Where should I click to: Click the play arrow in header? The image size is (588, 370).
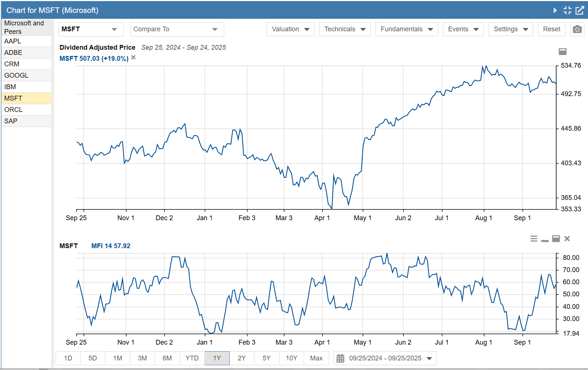pyautogui.click(x=555, y=10)
